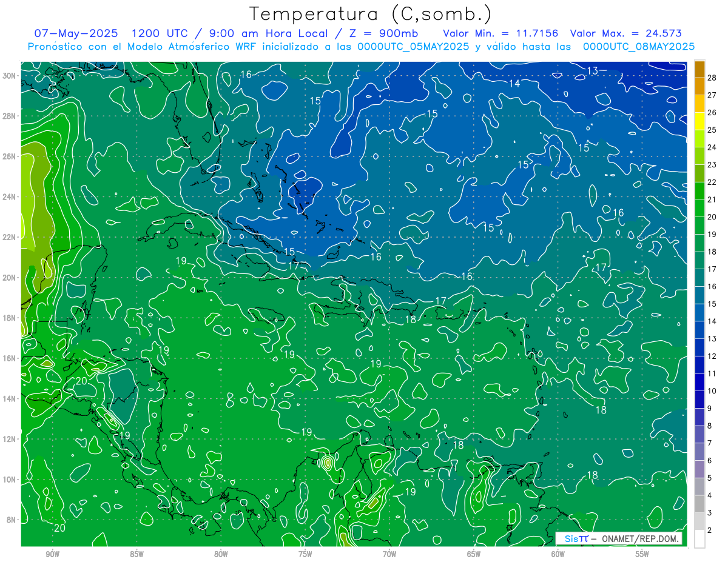This screenshot has width=728, height=562.
Task: Click the "55W" longitude axis label
Action: coord(642,555)
